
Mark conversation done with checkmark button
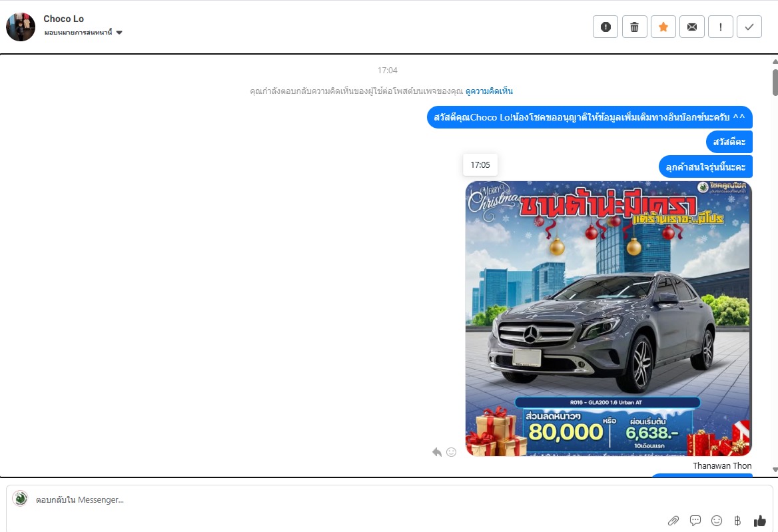coord(749,27)
